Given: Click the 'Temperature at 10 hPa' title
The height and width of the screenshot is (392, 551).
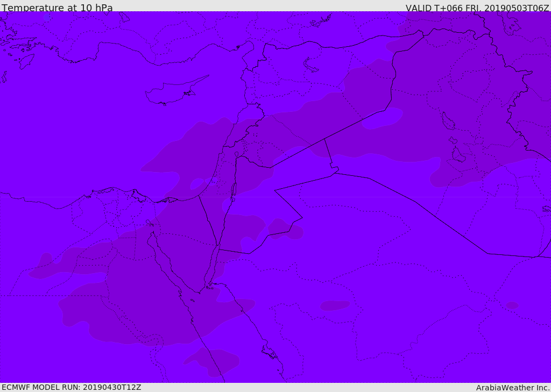Looking at the screenshot, I should pyautogui.click(x=57, y=8).
